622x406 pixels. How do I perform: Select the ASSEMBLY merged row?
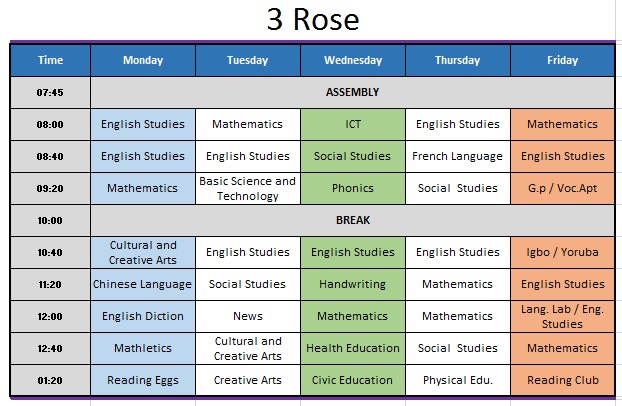(x=352, y=92)
